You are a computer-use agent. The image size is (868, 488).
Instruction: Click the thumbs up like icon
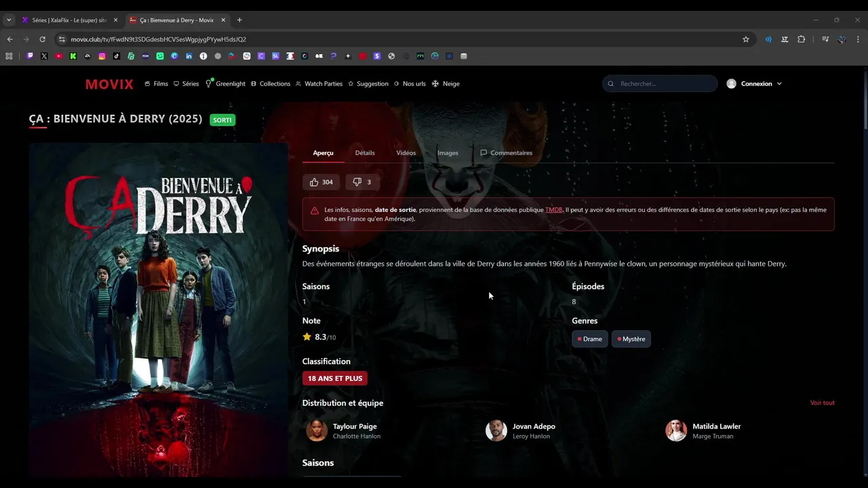(314, 182)
